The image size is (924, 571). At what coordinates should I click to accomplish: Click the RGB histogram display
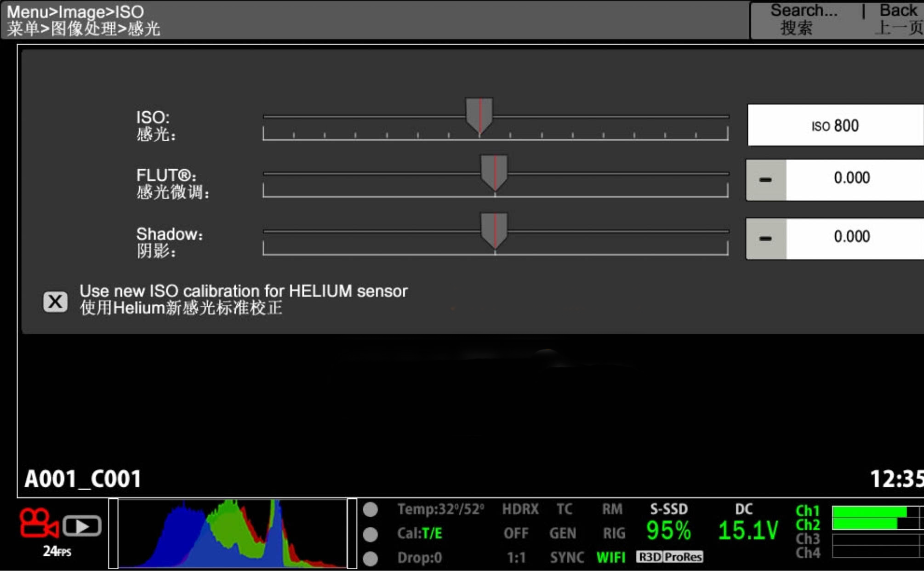point(232,533)
